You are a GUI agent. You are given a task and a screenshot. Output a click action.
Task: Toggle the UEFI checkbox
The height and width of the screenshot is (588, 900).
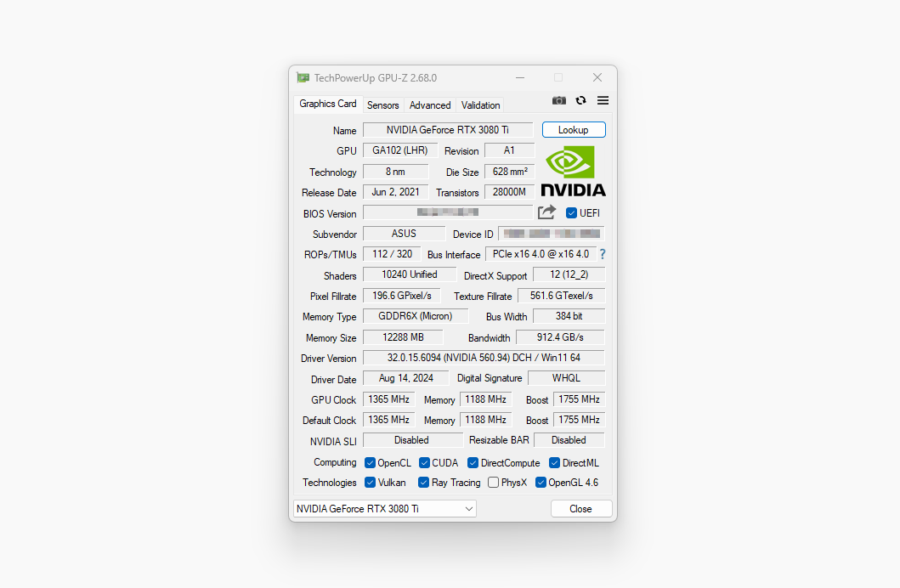pos(572,213)
